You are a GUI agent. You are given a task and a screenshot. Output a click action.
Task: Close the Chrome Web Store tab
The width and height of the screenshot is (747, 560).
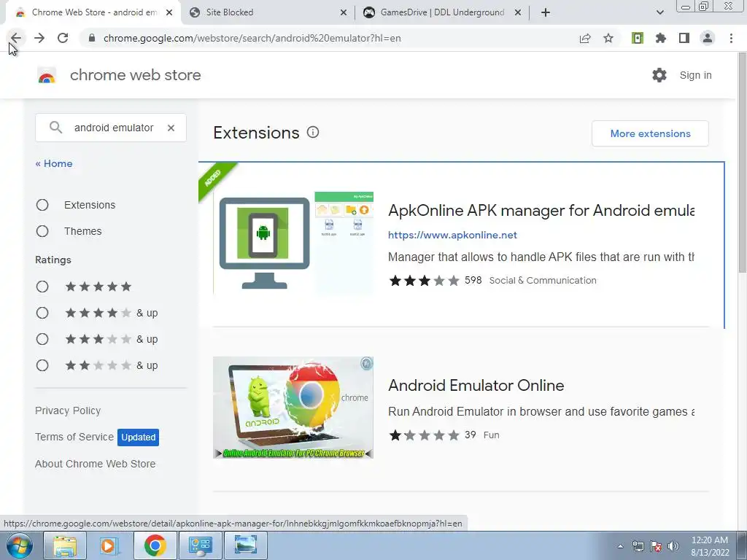coord(169,13)
